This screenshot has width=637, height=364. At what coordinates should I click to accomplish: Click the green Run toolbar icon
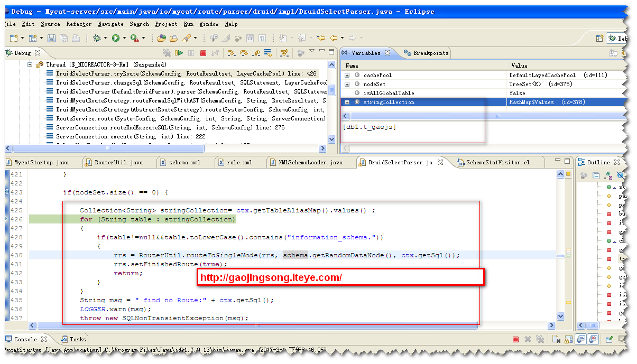coord(116,38)
